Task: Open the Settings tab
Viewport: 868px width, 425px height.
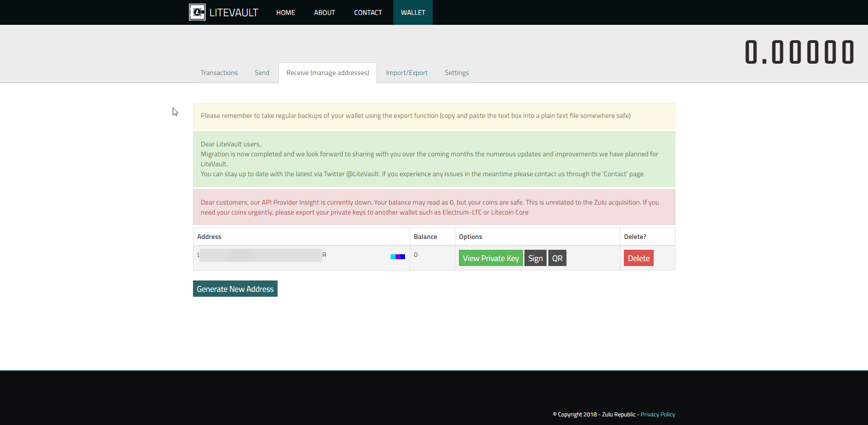Action: click(456, 73)
